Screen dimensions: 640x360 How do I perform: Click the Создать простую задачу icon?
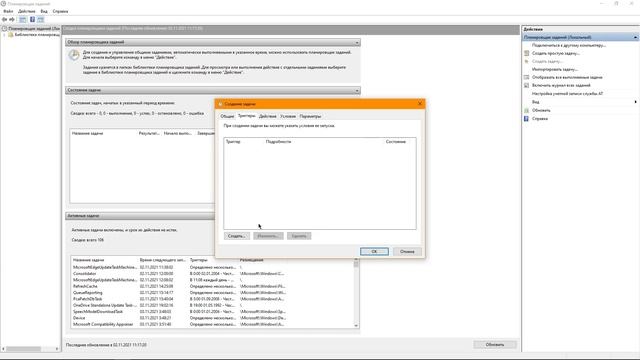527,53
